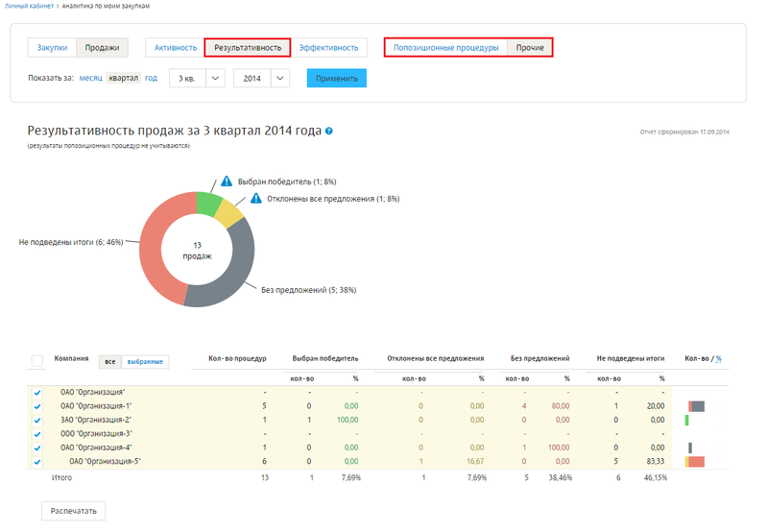Go to 'Личный кабинет' breadcrumb link
768x532 pixels.
tap(29, 6)
